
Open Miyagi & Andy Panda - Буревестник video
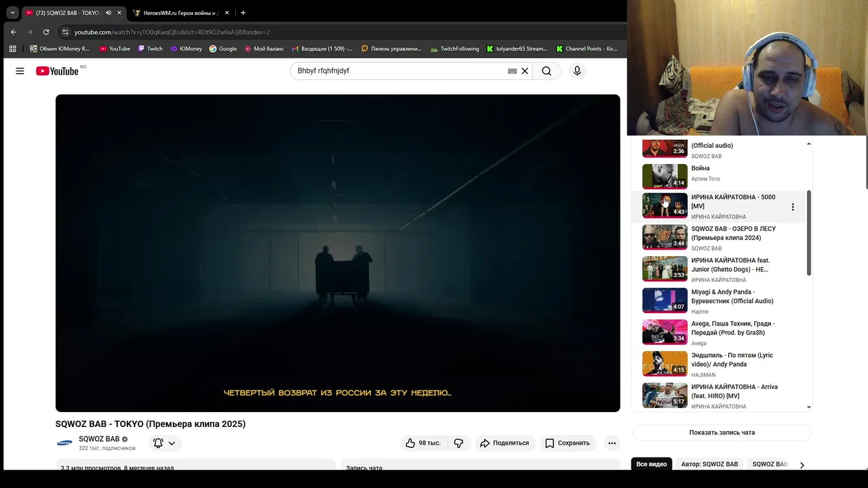pyautogui.click(x=719, y=301)
